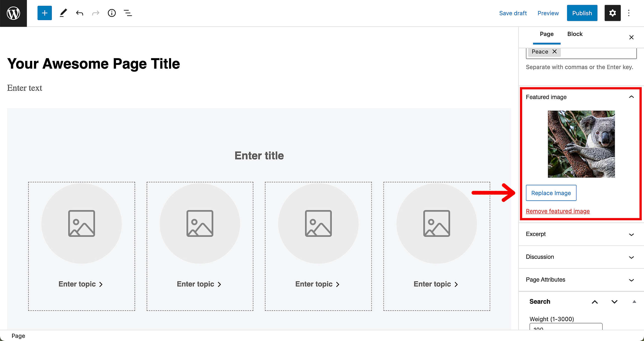Image resolution: width=644 pixels, height=341 pixels.
Task: Undo the last change
Action: (79, 13)
